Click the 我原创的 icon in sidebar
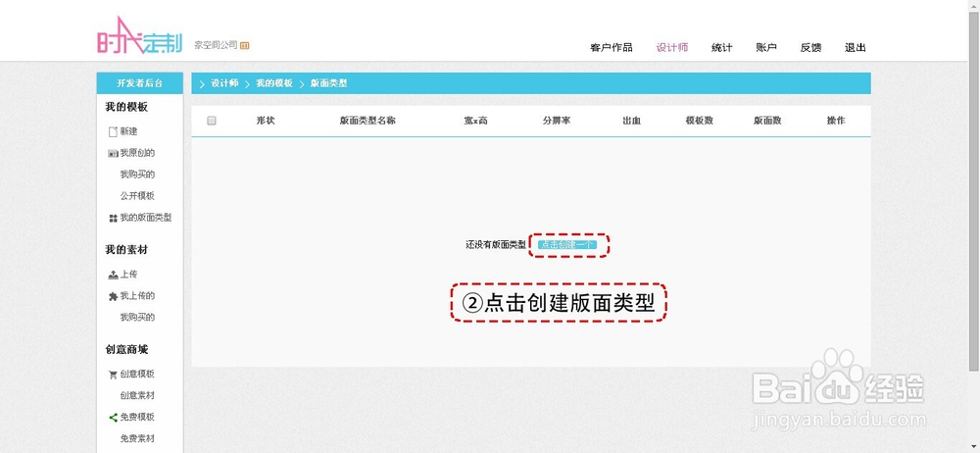This screenshot has height=453, width=980. [x=113, y=153]
